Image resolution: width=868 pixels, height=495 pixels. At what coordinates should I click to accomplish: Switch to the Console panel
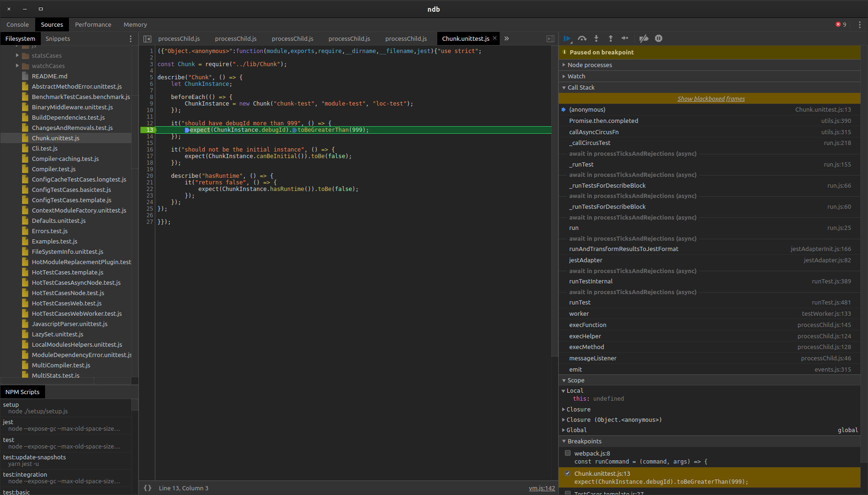click(17, 24)
